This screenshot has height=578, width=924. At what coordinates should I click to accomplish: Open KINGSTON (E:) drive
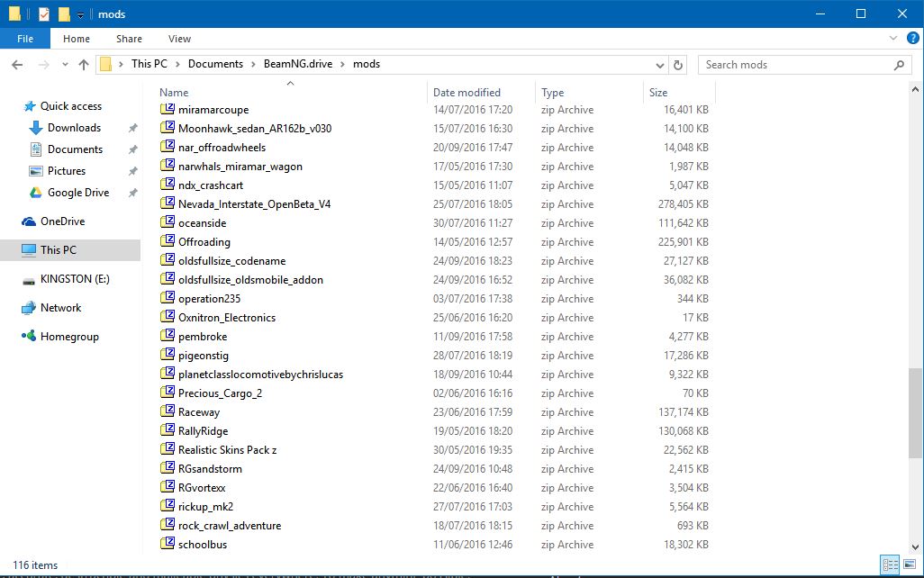(x=75, y=279)
